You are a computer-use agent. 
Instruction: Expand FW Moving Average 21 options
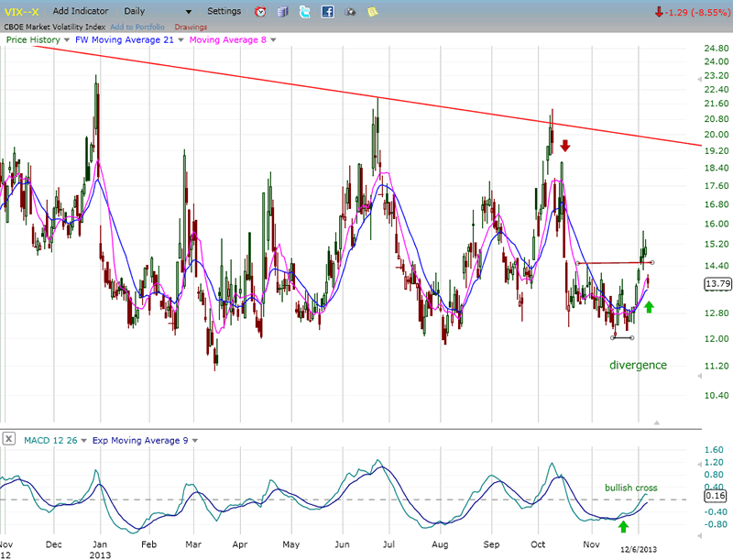coord(181,40)
